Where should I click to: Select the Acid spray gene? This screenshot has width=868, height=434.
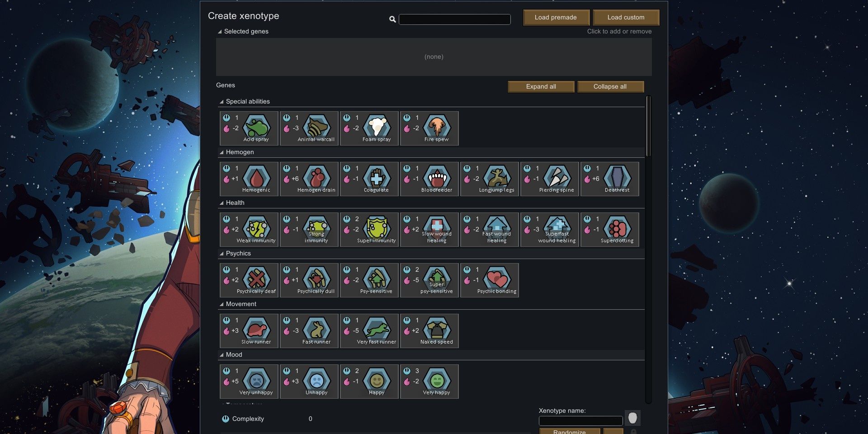(248, 128)
